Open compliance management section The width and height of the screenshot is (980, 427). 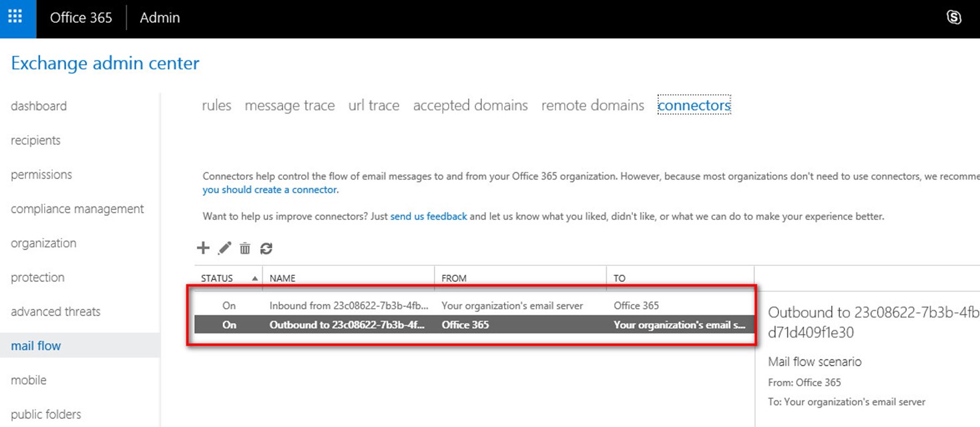pyautogui.click(x=77, y=209)
